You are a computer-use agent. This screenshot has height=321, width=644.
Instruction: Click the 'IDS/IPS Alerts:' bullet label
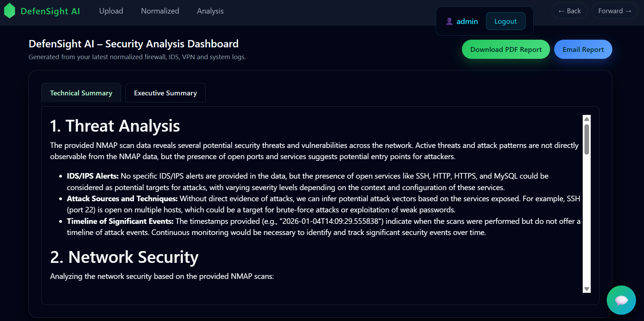click(x=93, y=176)
